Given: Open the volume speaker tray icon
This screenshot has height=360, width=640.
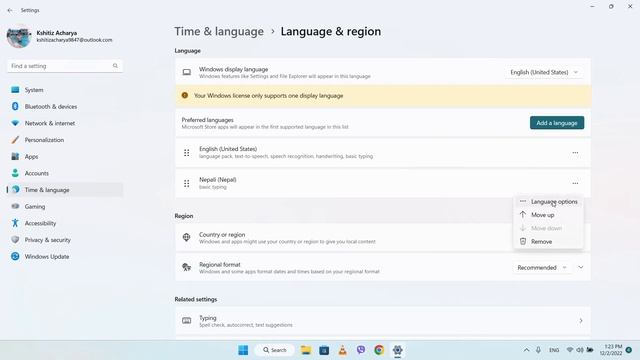Looking at the screenshot, I should pyautogui.click(x=580, y=350).
